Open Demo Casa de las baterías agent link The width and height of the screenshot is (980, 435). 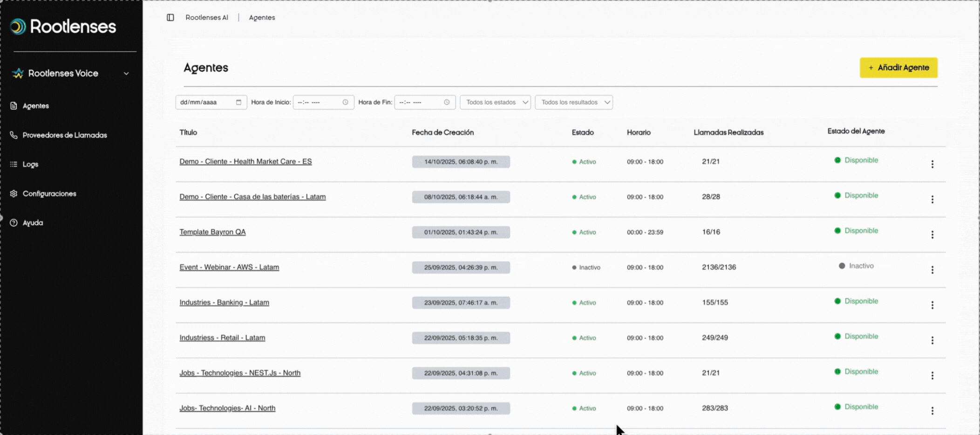252,197
